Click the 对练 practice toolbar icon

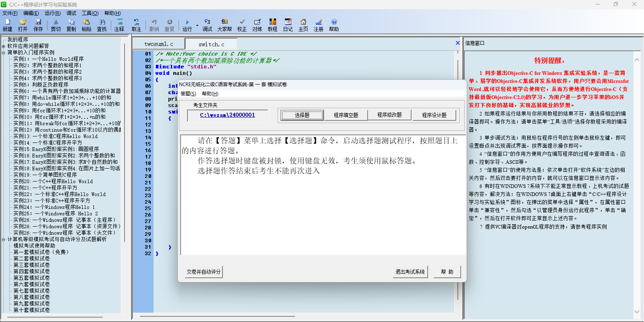[x=258, y=25]
